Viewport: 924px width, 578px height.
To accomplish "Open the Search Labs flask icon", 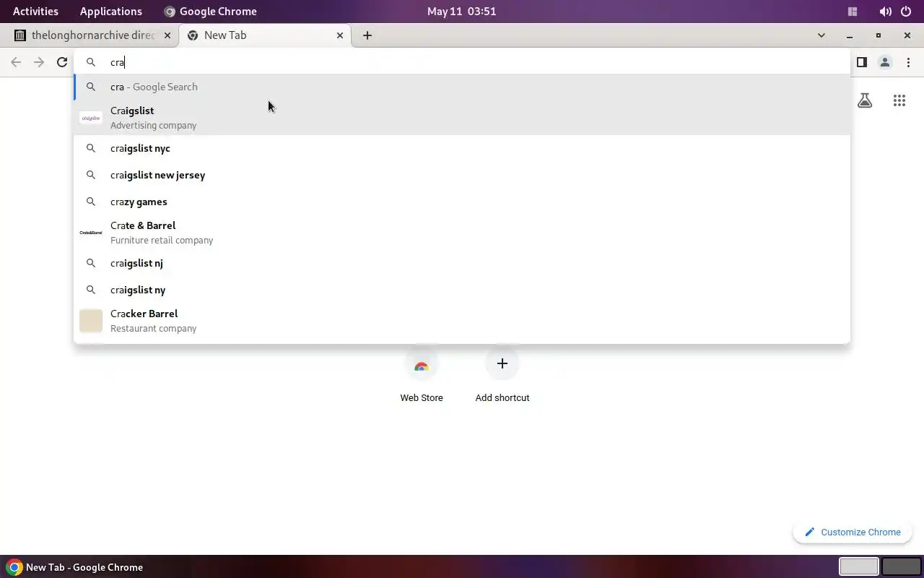I will point(865,100).
